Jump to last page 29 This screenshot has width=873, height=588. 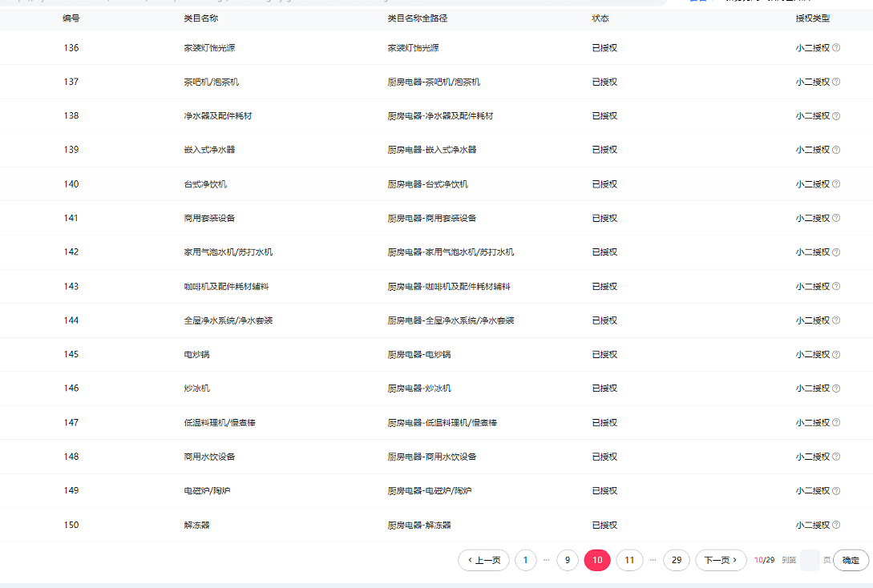(x=677, y=561)
